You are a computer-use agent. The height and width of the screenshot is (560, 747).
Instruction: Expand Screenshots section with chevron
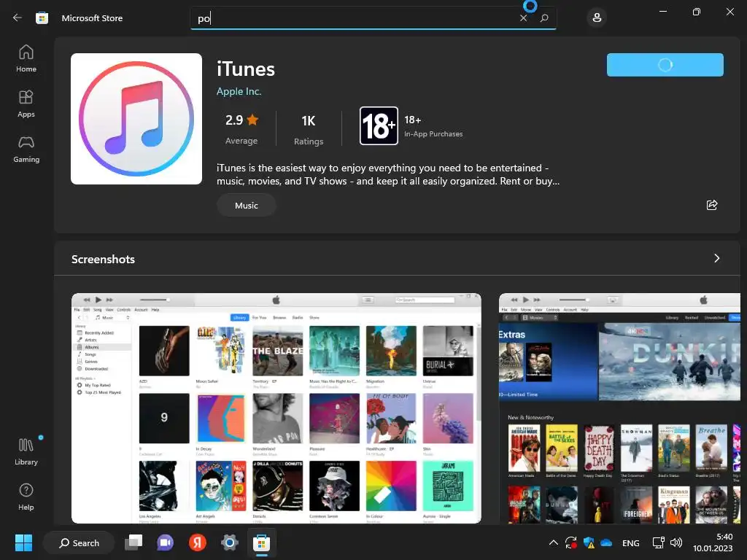(716, 258)
